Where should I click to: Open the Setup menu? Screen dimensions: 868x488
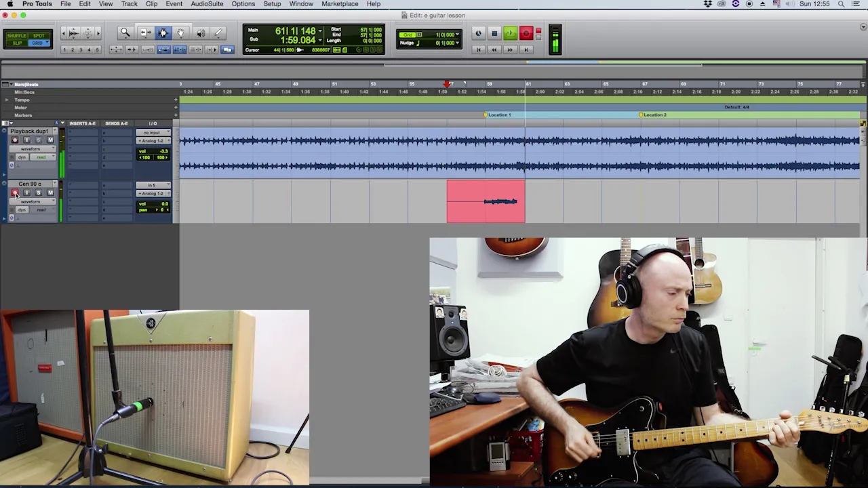click(x=272, y=4)
